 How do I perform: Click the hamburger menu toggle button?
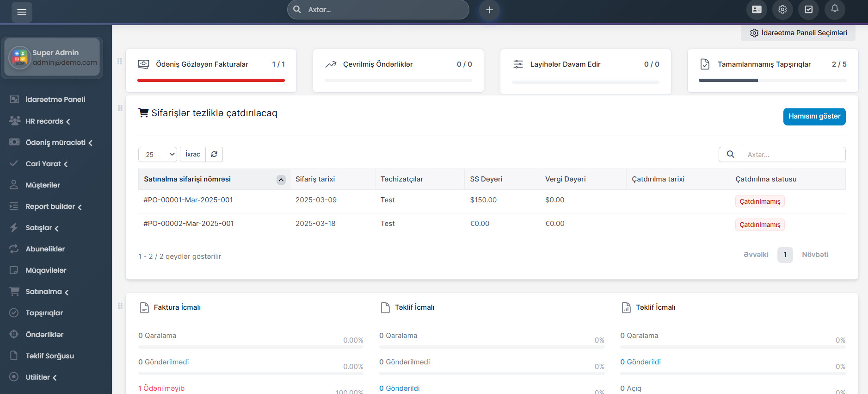pos(22,12)
